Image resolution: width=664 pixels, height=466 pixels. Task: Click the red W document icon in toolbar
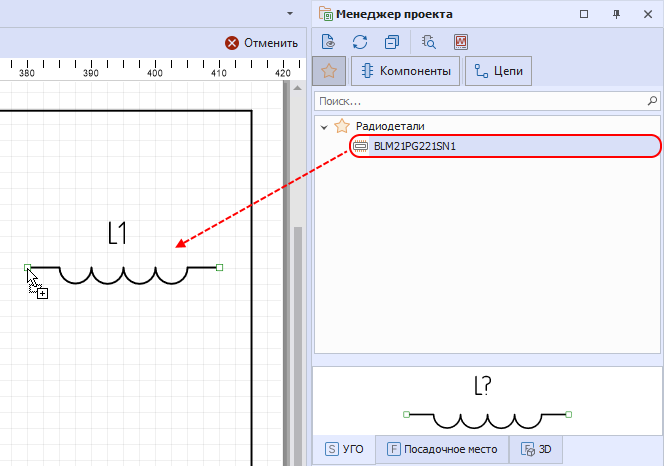pyautogui.click(x=461, y=42)
